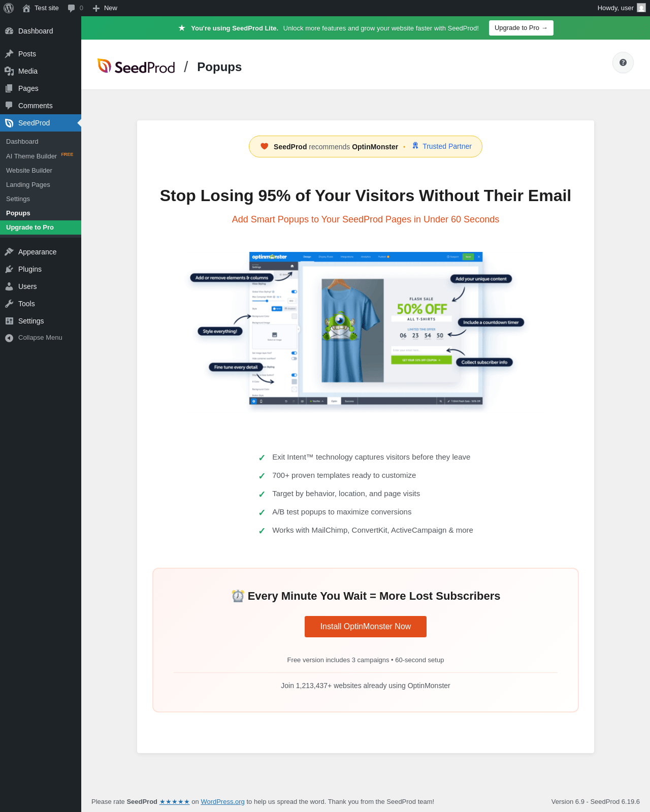
Task: Collapse the admin sidebar menu
Action: click(x=41, y=338)
